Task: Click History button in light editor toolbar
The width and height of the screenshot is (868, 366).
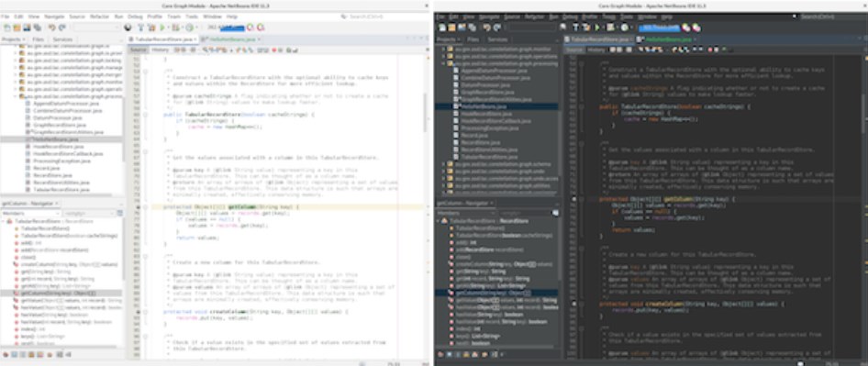Action: pos(160,50)
